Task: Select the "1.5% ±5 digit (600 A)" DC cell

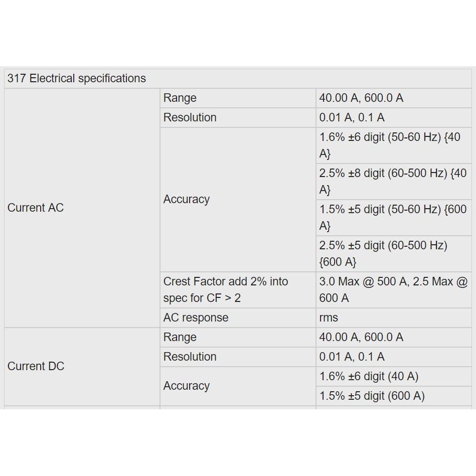Action: (x=372, y=396)
